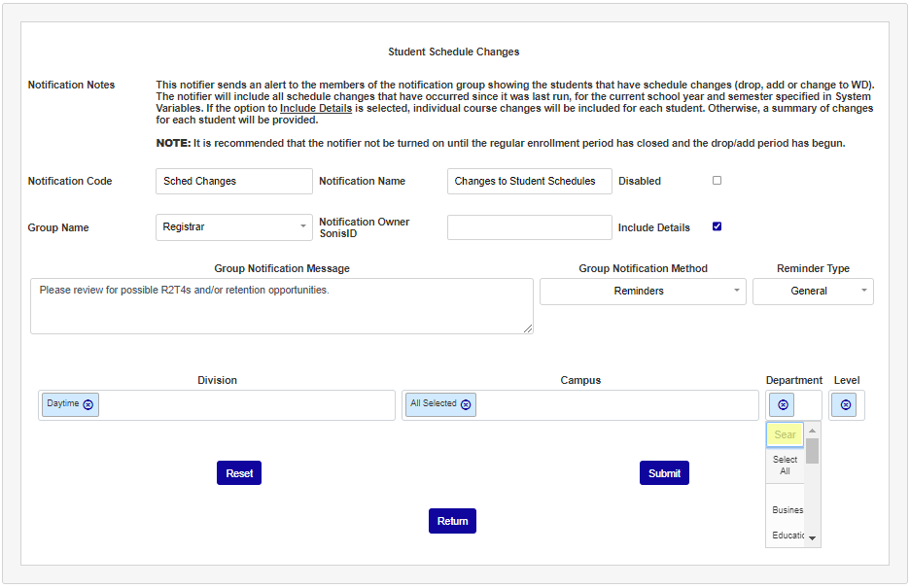Viewport: 910px width, 588px height.
Task: Enable the Disabled checkbox
Action: point(717,179)
